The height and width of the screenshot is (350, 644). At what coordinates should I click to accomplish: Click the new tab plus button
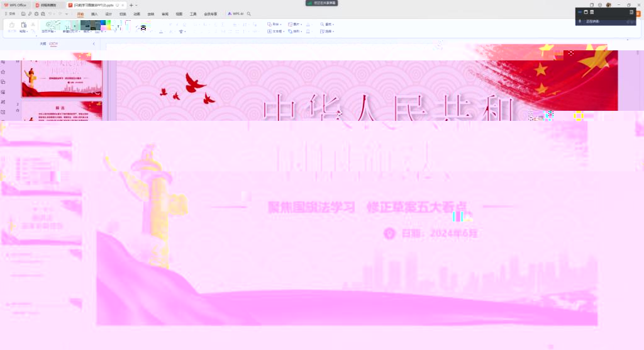click(x=131, y=5)
